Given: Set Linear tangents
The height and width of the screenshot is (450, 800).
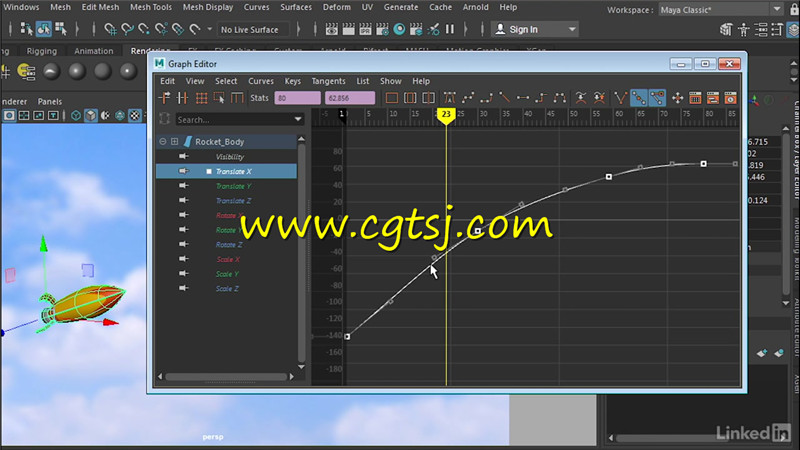Looking at the screenshot, I should [x=505, y=98].
